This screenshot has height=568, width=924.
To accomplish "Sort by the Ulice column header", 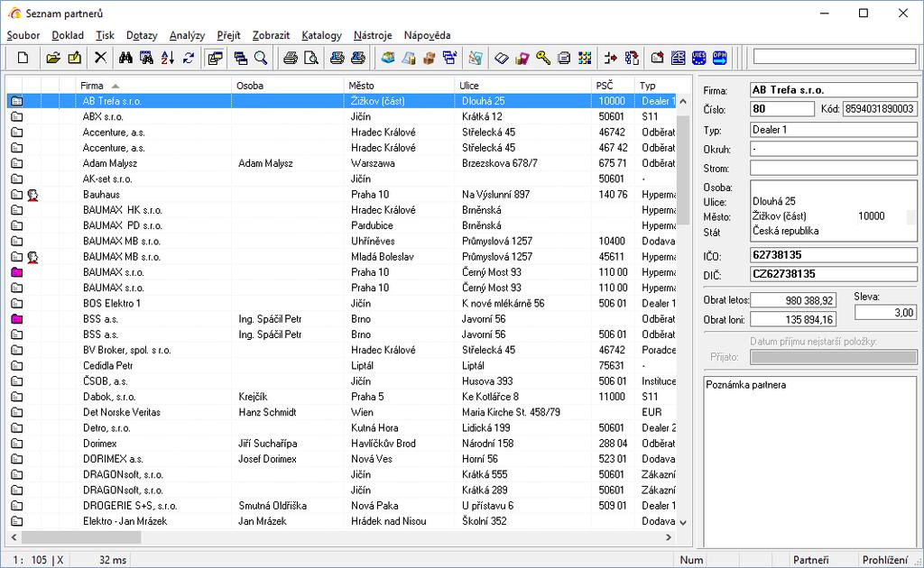I will 522,86.
